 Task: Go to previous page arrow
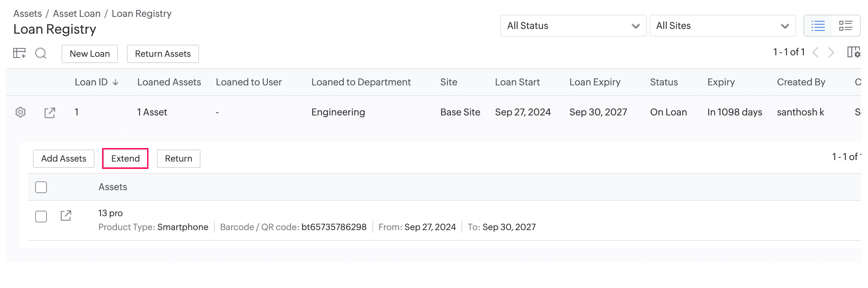816,53
